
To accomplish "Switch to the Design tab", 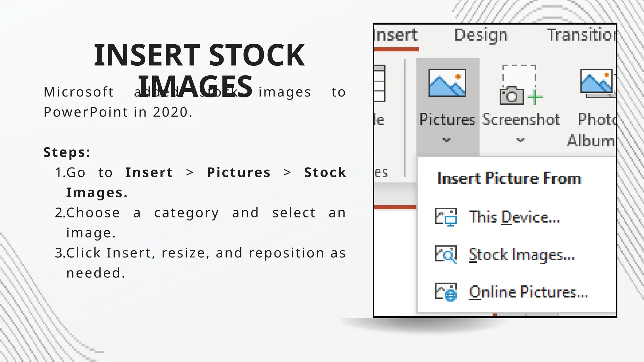I will [481, 35].
